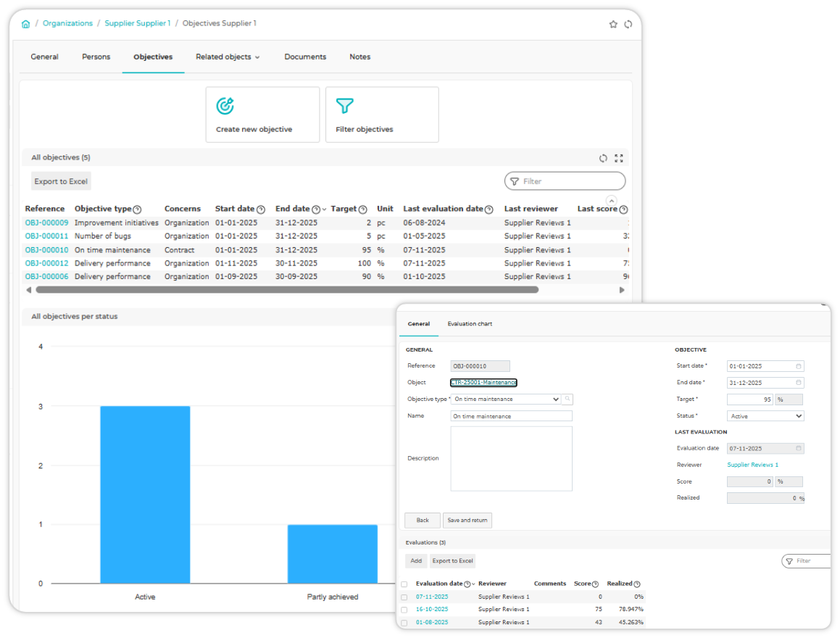Screen dimensions: 840x638
Task: Click the objectives table horizontal scrollbar
Action: [287, 290]
